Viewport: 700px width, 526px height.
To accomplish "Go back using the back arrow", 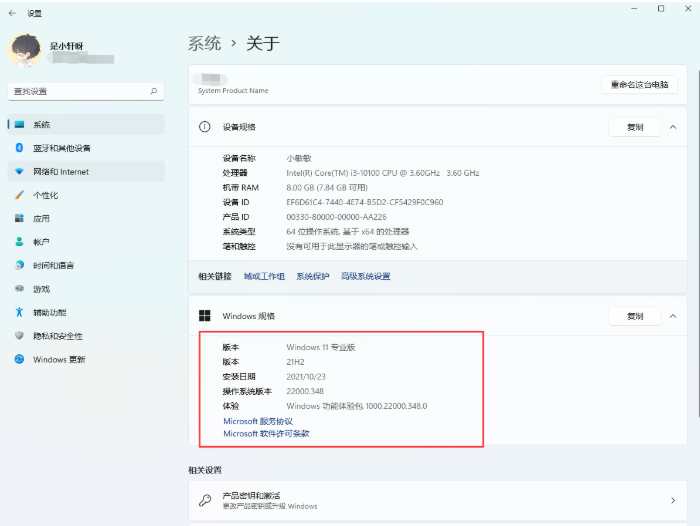I will 12,13.
